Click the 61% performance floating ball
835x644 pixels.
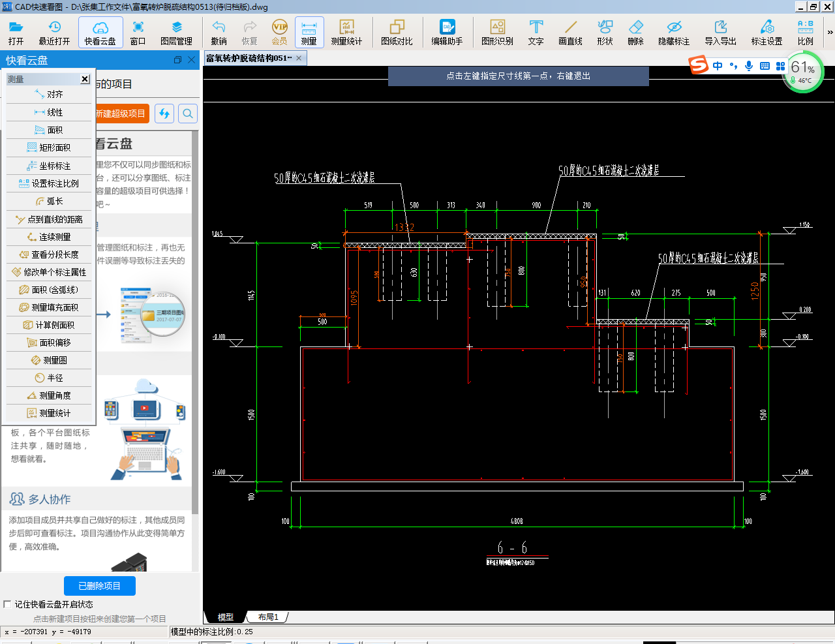click(x=803, y=72)
